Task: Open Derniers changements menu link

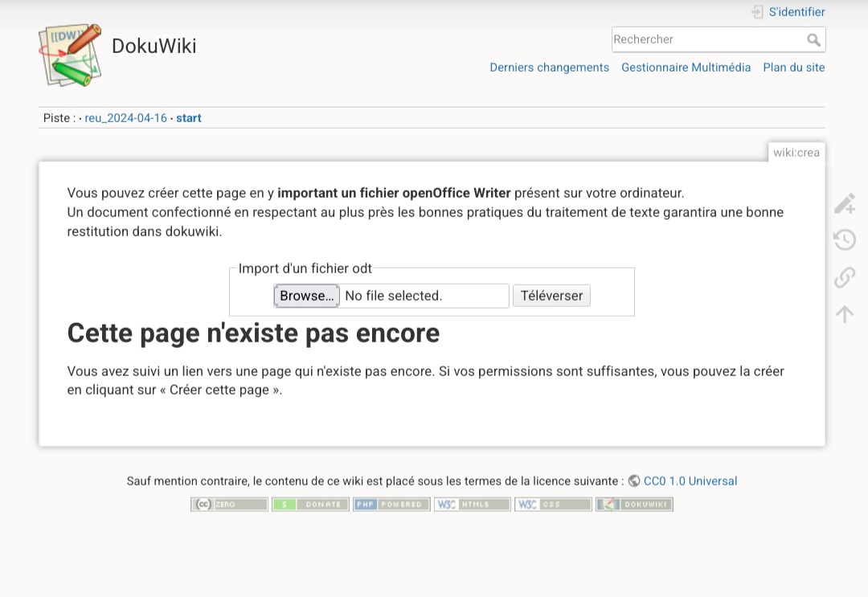Action: (549, 67)
